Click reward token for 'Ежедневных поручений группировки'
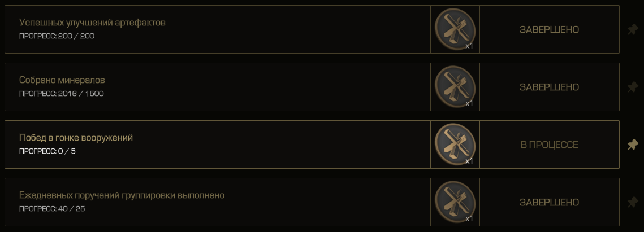The height and width of the screenshot is (232, 644). point(455,202)
